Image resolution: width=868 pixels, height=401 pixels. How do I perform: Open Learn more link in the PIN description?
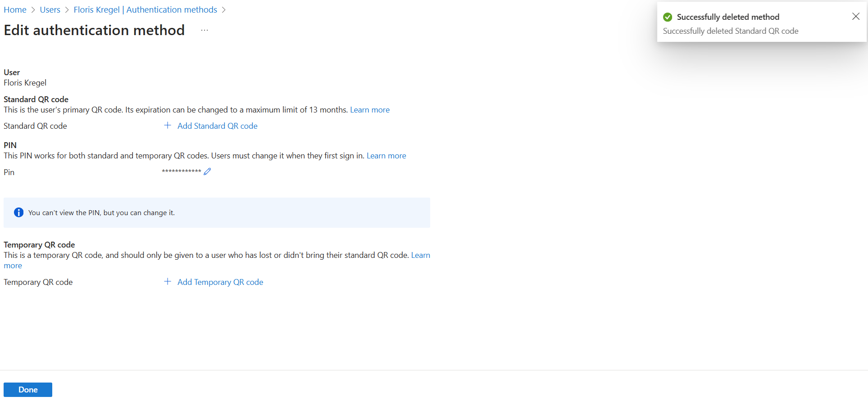386,156
